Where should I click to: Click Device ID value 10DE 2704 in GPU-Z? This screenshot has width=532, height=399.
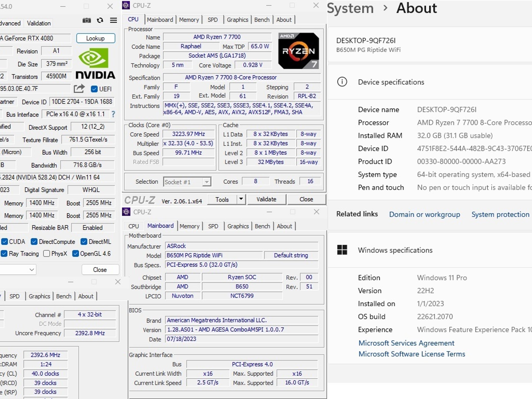pos(82,102)
